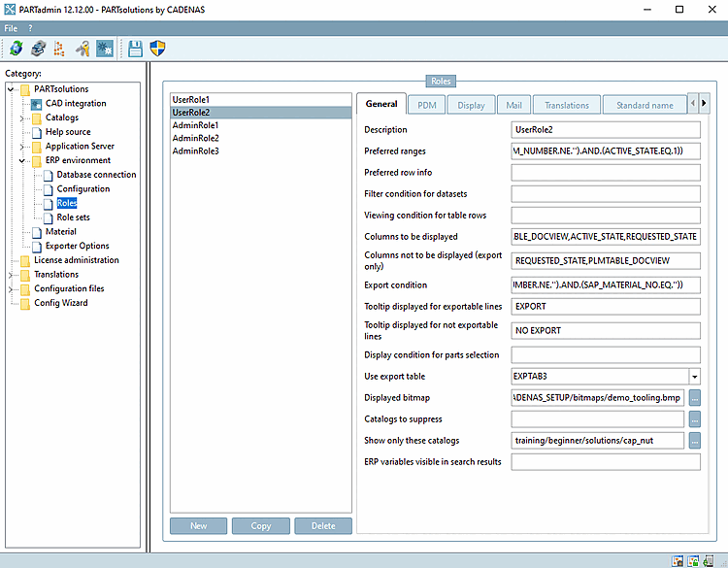Click the Description input field

[x=606, y=129]
